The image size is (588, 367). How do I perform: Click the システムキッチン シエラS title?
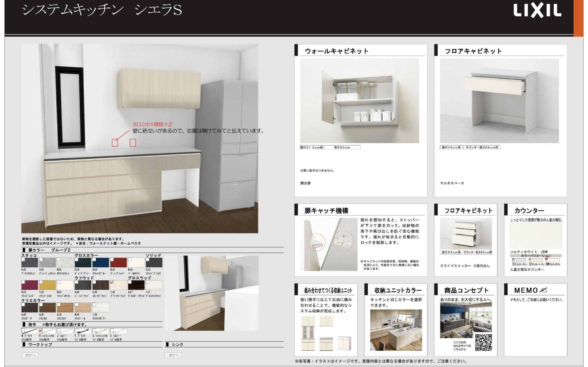tap(102, 10)
